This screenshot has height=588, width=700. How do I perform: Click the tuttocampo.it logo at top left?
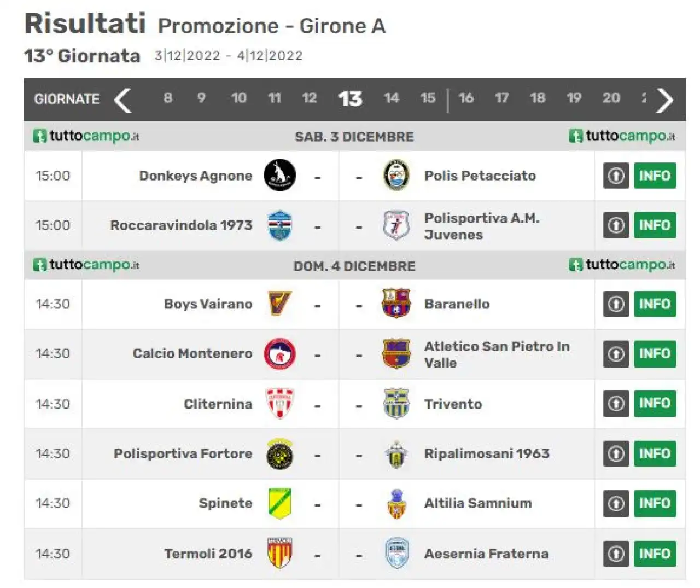pyautogui.click(x=86, y=136)
